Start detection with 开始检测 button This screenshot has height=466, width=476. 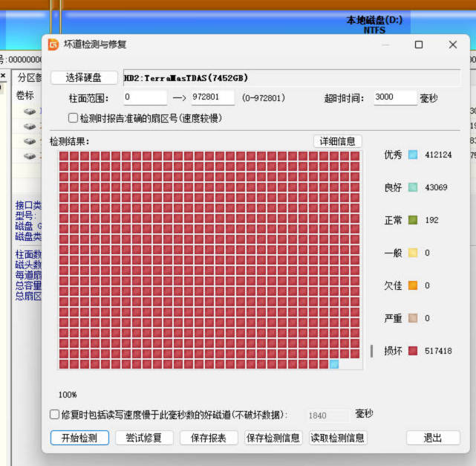click(x=79, y=438)
